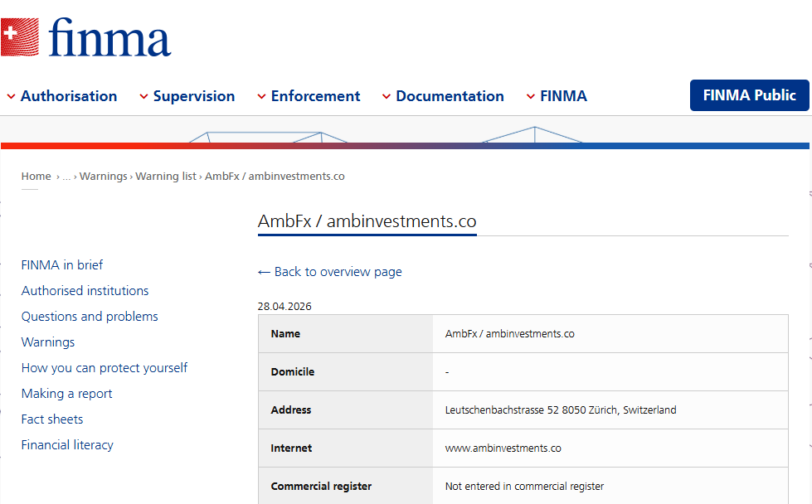Expand the FINMA menu chevron

click(x=531, y=97)
